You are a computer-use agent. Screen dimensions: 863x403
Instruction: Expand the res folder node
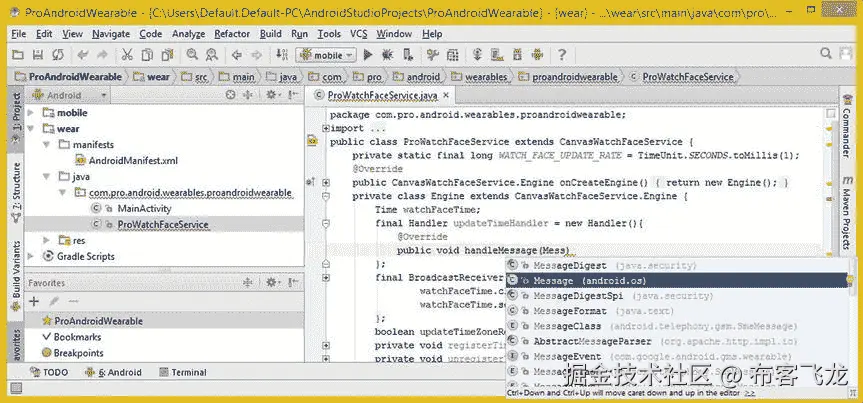(47, 241)
